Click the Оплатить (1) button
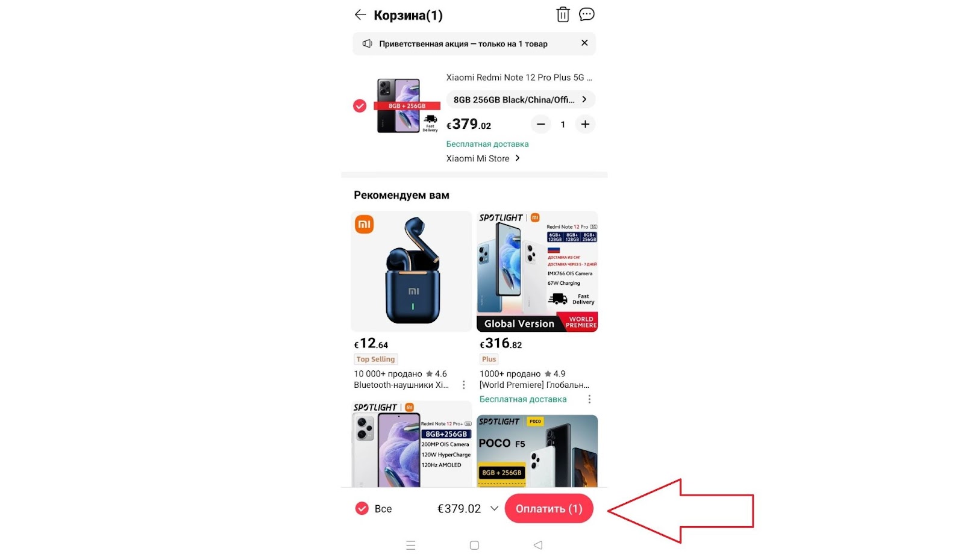The height and width of the screenshot is (560, 964). click(549, 509)
